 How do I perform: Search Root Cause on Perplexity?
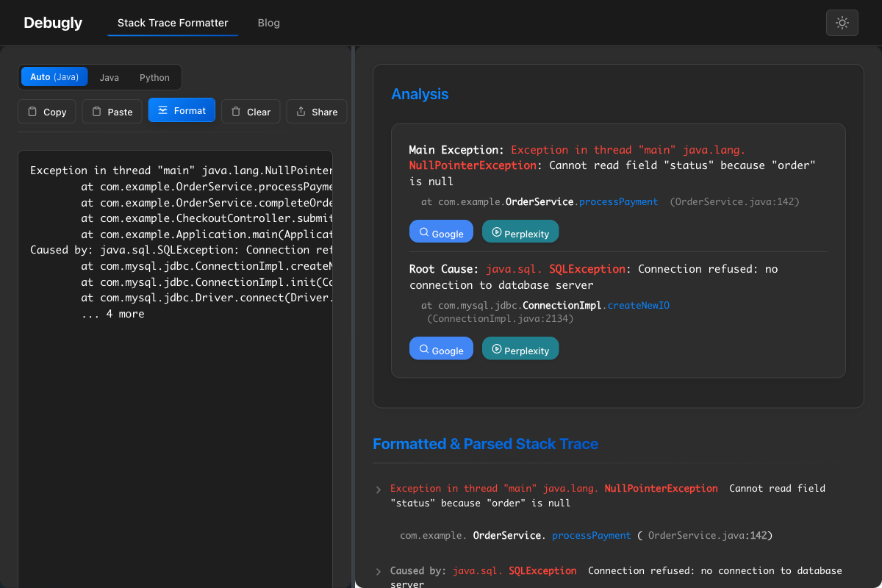click(520, 349)
